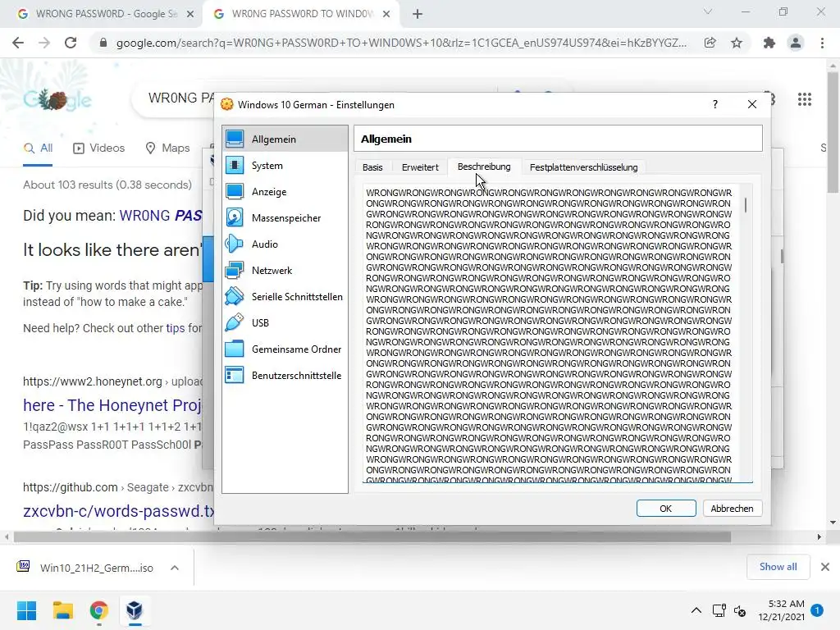The image size is (840, 630).
Task: Click the Google holiday logo
Action: pyautogui.click(x=57, y=99)
